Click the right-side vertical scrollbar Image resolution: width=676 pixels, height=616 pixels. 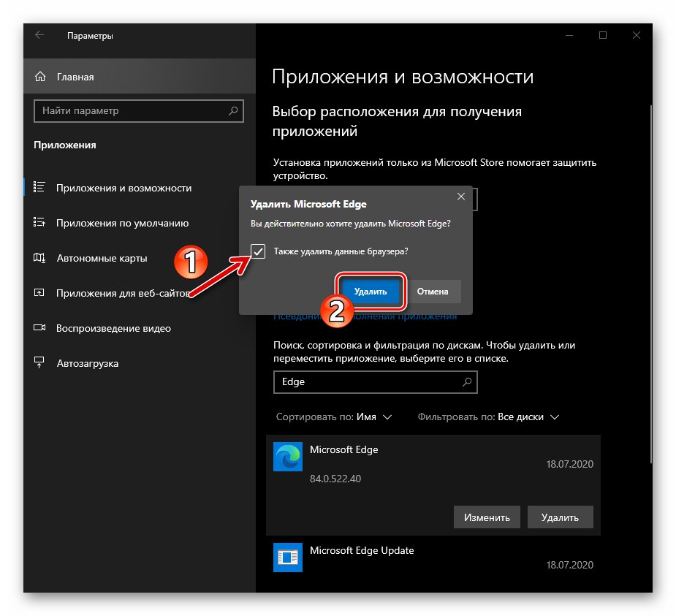click(x=651, y=284)
